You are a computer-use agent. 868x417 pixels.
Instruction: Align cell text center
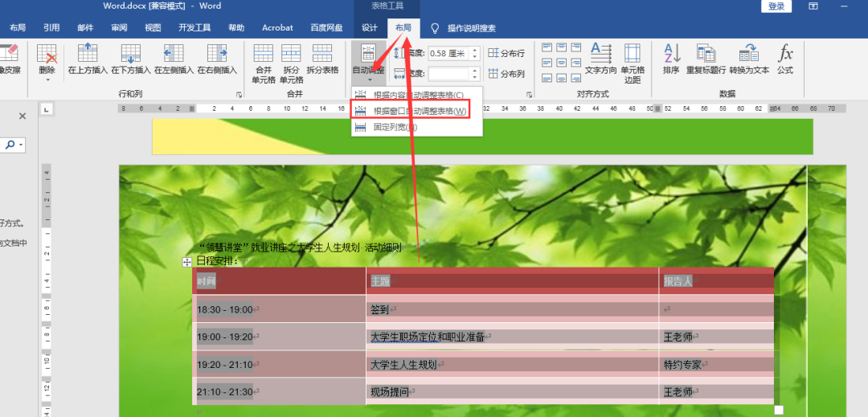pos(561,63)
